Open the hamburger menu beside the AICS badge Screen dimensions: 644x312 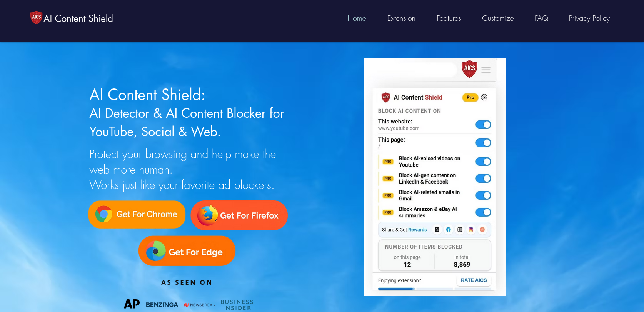coord(486,70)
